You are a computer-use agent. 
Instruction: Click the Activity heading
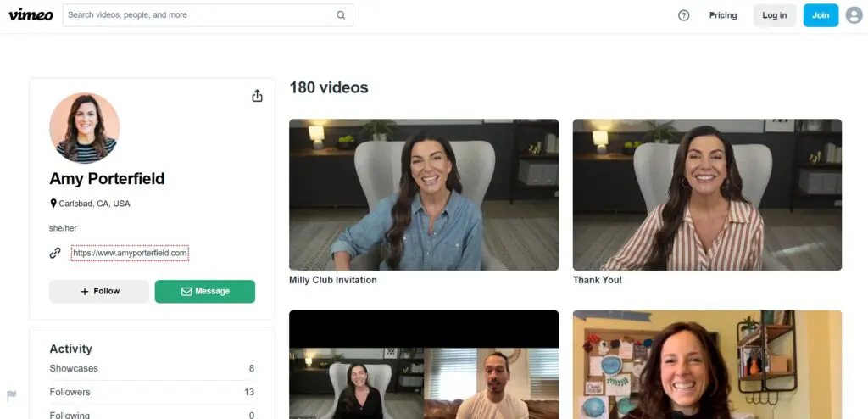tap(71, 349)
